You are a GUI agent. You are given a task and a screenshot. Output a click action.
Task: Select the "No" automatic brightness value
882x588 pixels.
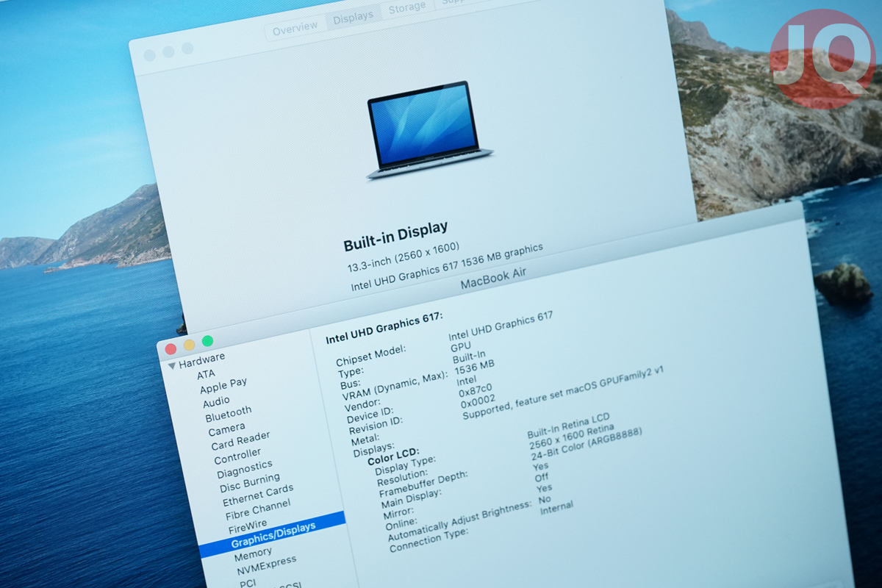545,500
